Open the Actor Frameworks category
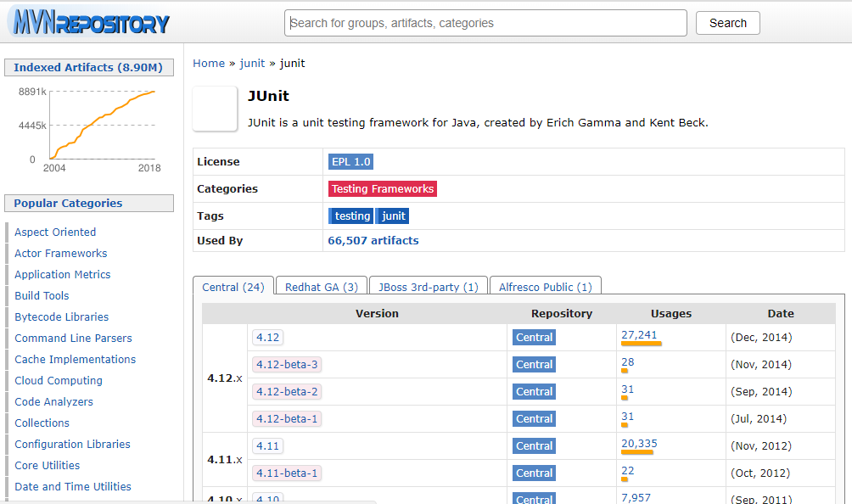This screenshot has height=504, width=852. coord(61,253)
